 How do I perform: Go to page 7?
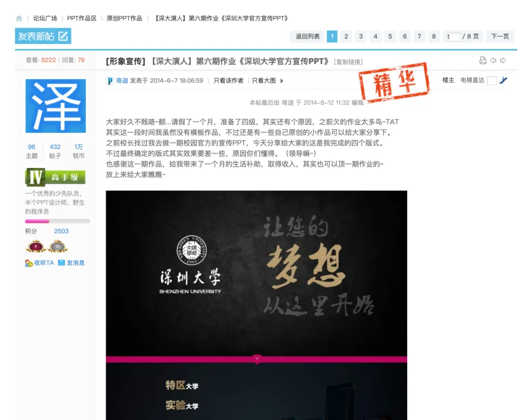(x=419, y=36)
